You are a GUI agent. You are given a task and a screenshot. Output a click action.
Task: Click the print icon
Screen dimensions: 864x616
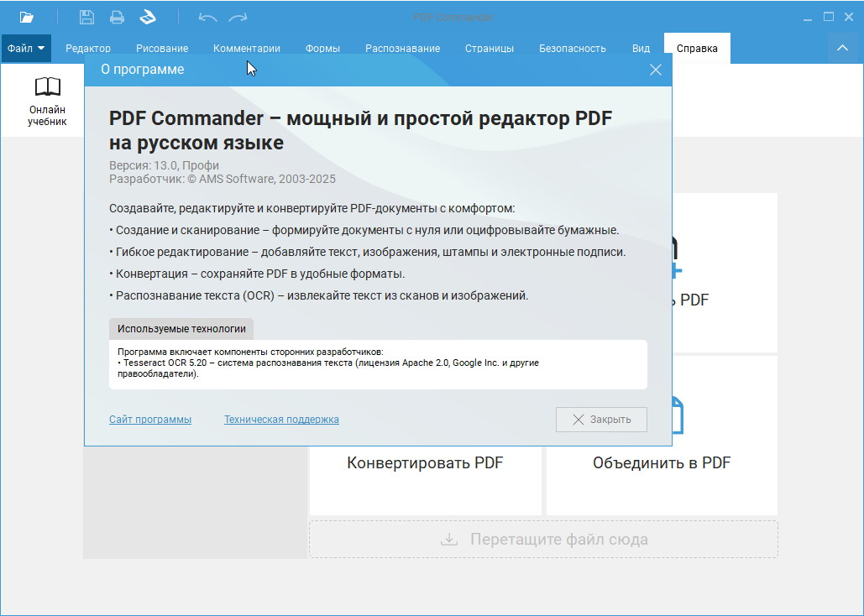pos(117,17)
